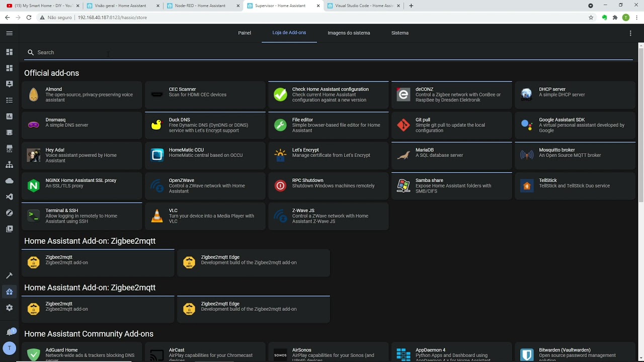Switch to Imagens do sistema tab
Image resolution: width=644 pixels, height=362 pixels.
click(x=349, y=33)
